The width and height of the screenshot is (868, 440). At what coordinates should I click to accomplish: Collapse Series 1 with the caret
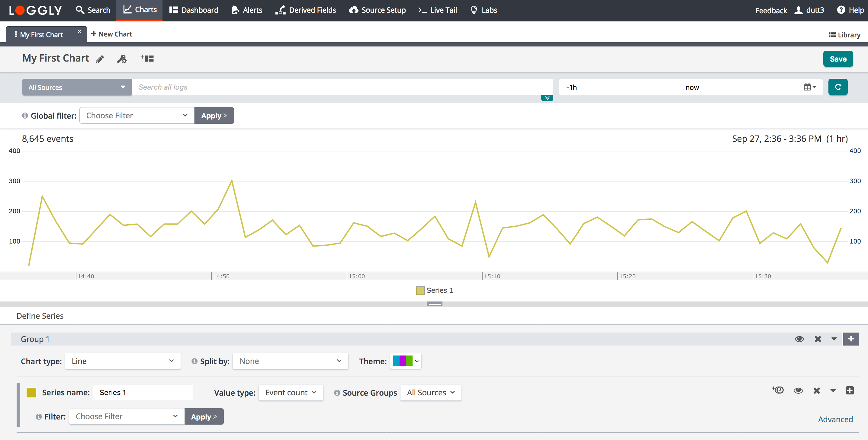833,391
